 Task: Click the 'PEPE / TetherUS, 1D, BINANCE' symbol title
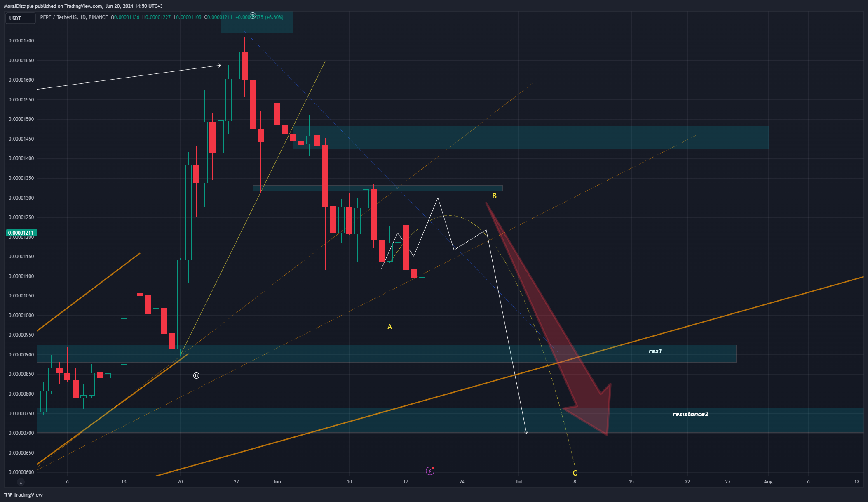click(x=74, y=17)
